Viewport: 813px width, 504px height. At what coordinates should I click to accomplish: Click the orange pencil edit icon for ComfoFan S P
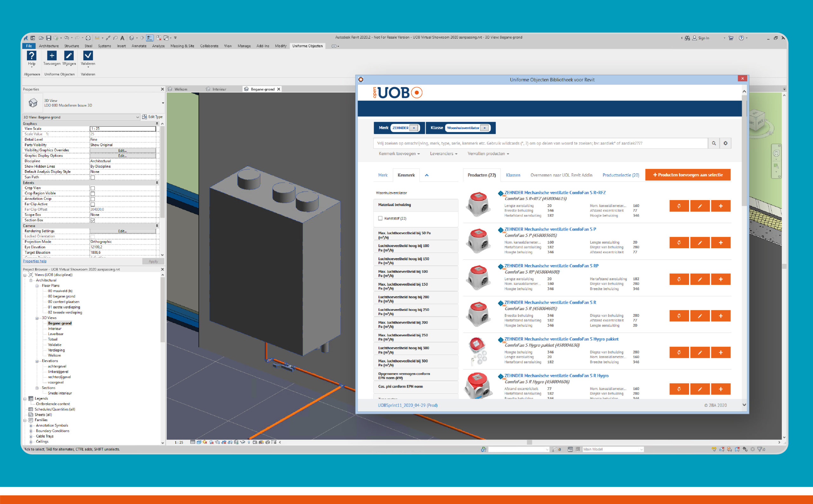pyautogui.click(x=700, y=243)
